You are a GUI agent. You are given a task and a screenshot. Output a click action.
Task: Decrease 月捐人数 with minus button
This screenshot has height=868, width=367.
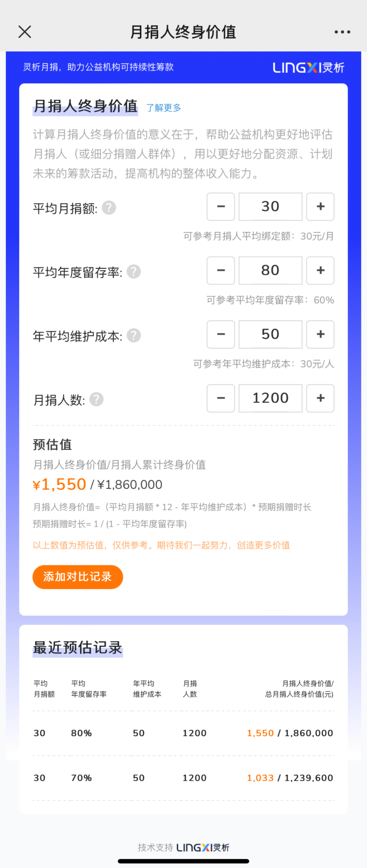tap(221, 398)
